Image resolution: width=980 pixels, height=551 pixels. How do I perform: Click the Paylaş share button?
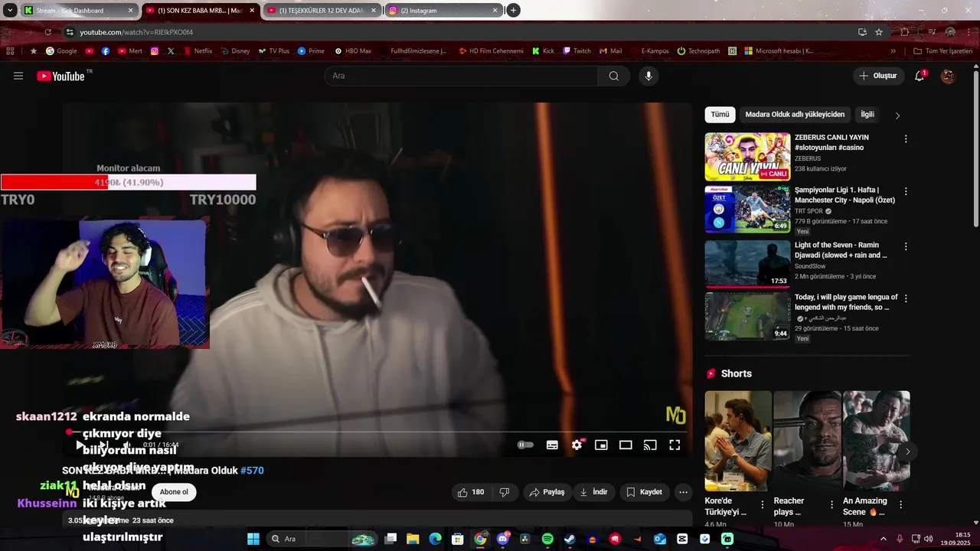(x=547, y=492)
